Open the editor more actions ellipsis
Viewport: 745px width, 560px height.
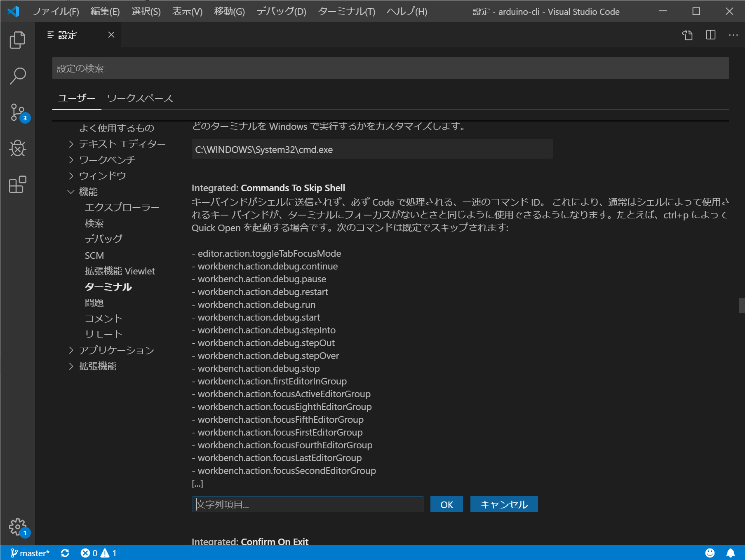tap(733, 35)
